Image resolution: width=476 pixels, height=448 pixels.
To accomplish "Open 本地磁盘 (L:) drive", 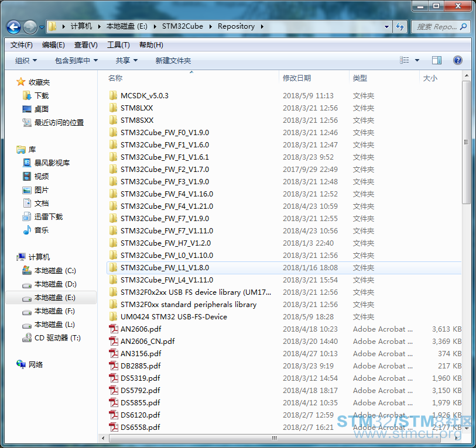I will 54,325.
